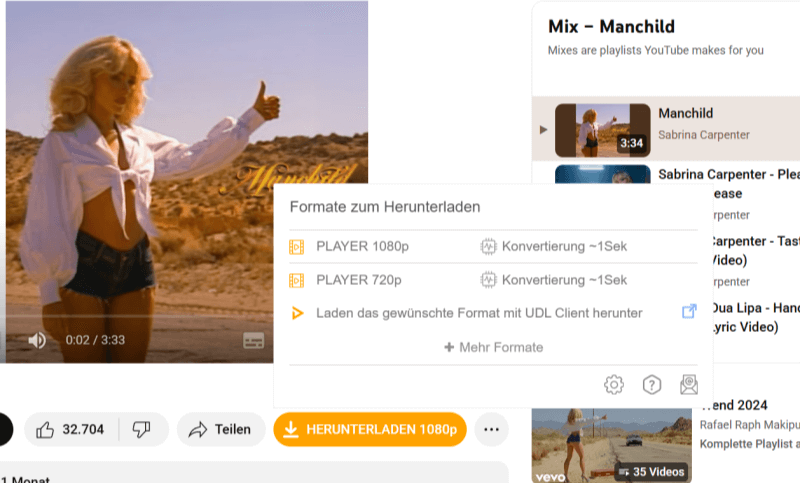Open the 35 Videos playlist thumbnail
800x483 pixels.
(611, 445)
